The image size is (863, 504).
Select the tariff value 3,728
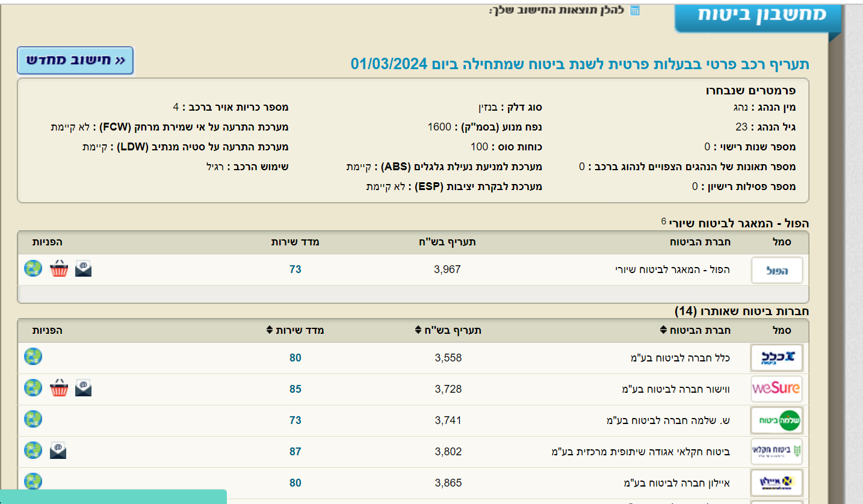(448, 389)
